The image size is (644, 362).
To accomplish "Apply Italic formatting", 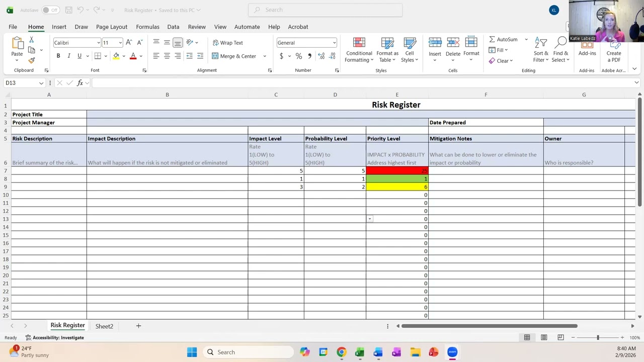I will tap(69, 56).
